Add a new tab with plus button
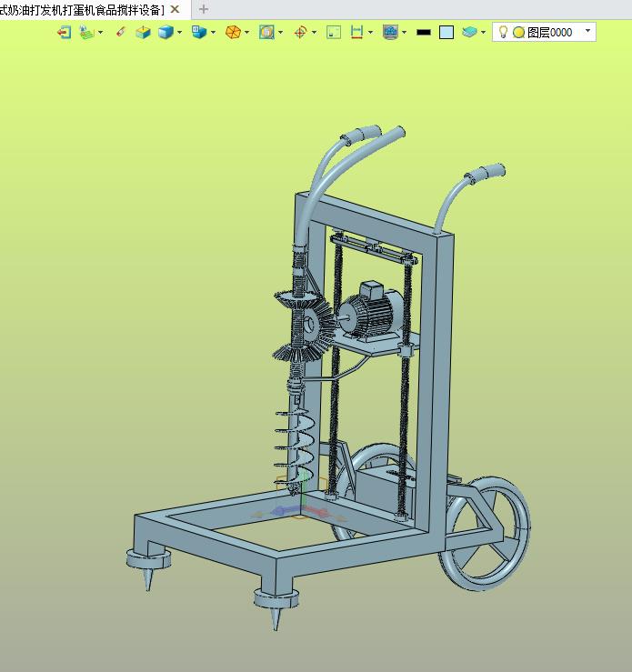The image size is (632, 672). tap(204, 9)
